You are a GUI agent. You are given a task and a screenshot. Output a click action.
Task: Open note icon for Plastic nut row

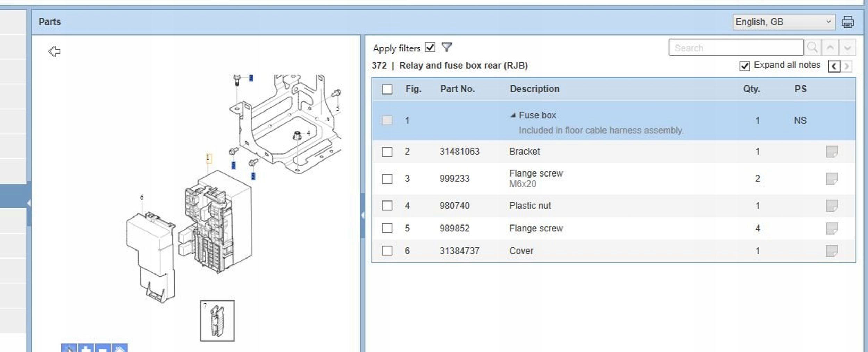[832, 206]
